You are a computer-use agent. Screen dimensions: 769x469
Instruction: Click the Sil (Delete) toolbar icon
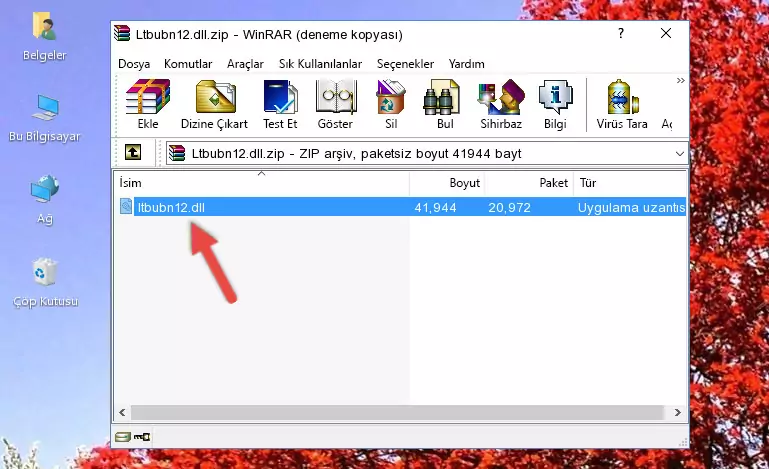391,104
